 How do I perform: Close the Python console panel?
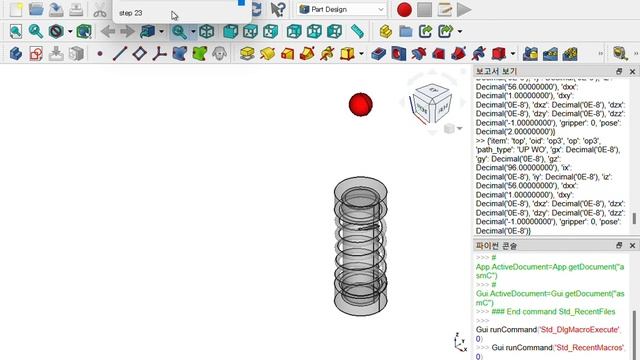[x=632, y=245]
